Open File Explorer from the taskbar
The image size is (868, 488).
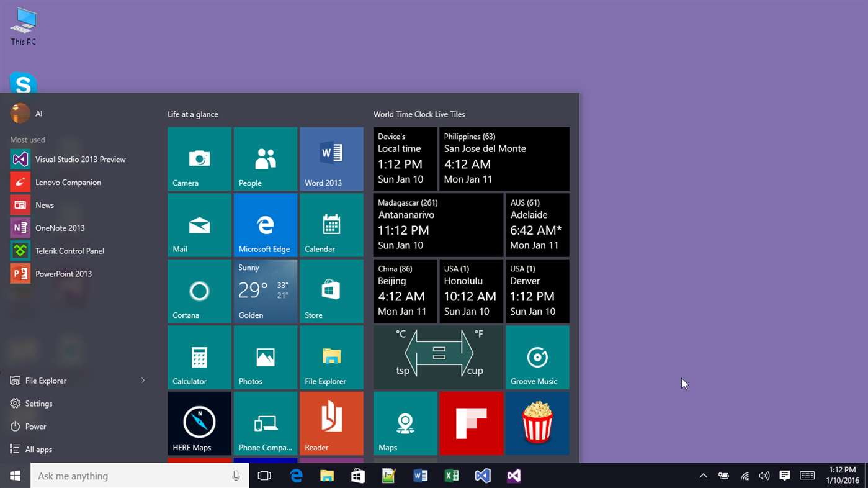click(327, 476)
